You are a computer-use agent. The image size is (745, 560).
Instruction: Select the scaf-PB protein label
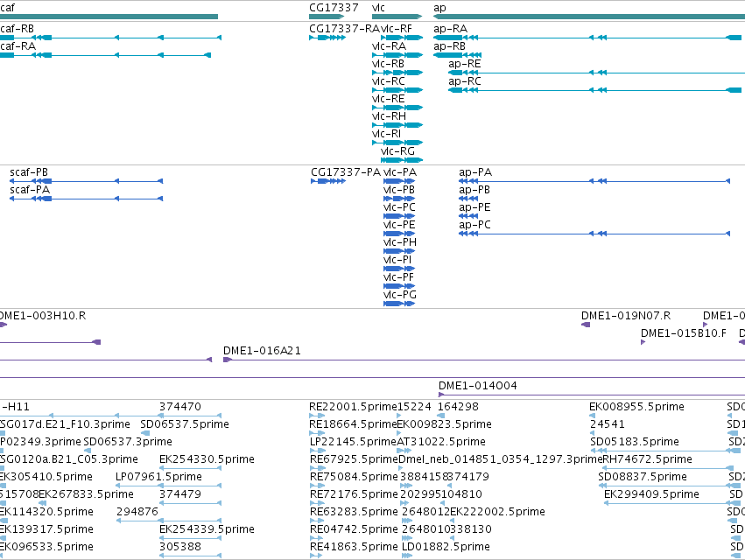point(29,172)
